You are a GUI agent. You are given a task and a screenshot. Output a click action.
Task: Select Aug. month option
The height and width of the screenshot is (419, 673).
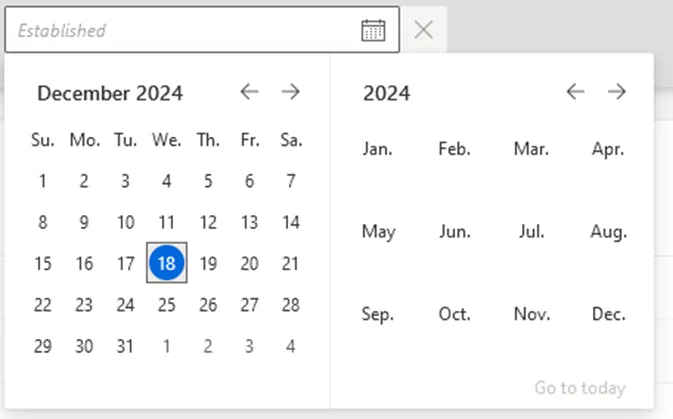pyautogui.click(x=609, y=231)
